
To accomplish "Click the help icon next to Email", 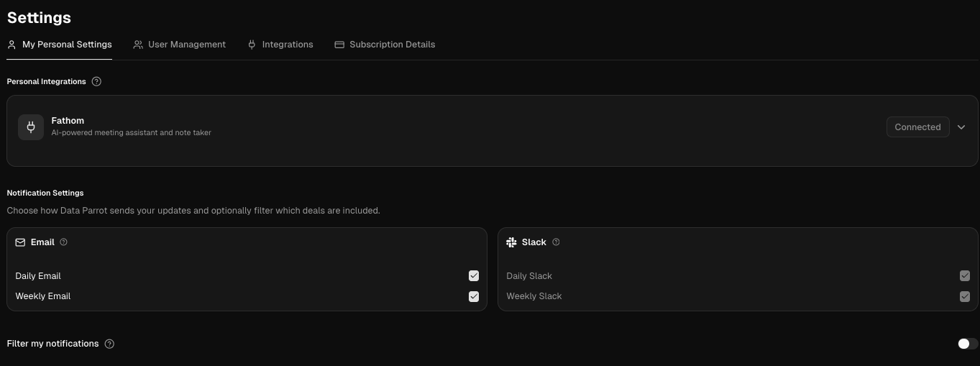I will pos(63,242).
